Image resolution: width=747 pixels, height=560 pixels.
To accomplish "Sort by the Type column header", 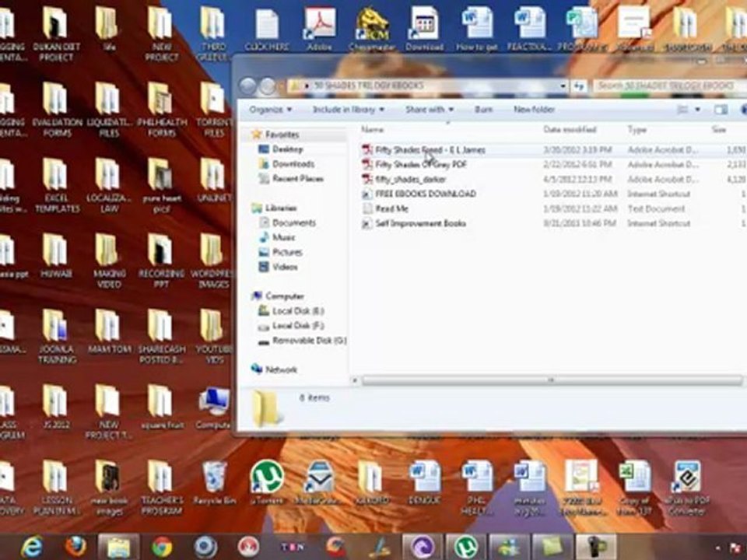I will click(x=637, y=130).
